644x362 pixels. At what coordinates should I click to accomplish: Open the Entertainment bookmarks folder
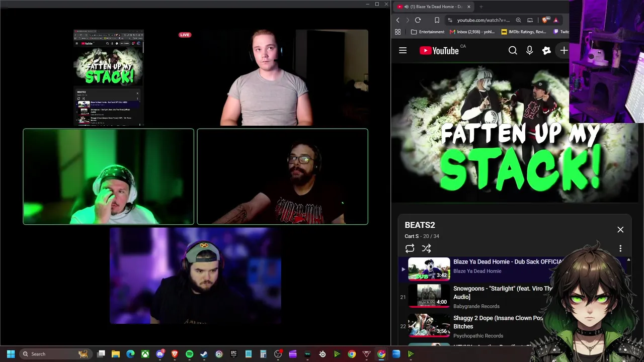click(428, 32)
